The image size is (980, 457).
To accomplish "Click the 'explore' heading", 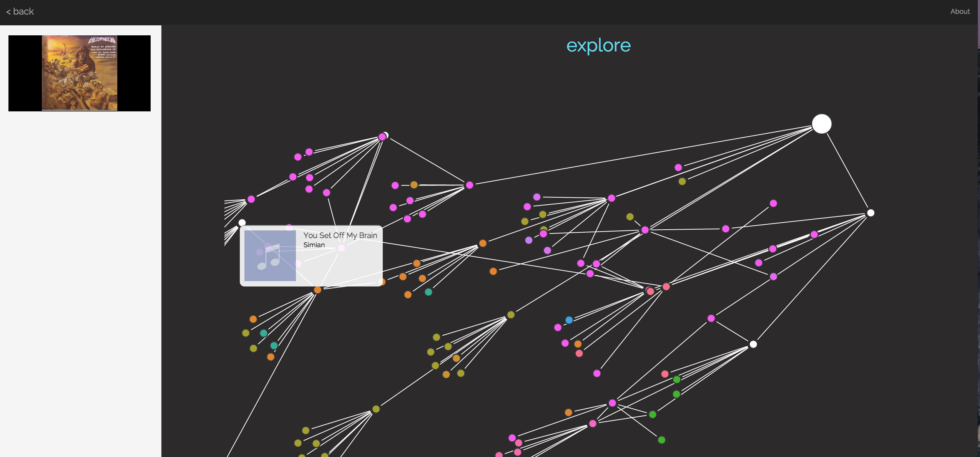I will 598,45.
